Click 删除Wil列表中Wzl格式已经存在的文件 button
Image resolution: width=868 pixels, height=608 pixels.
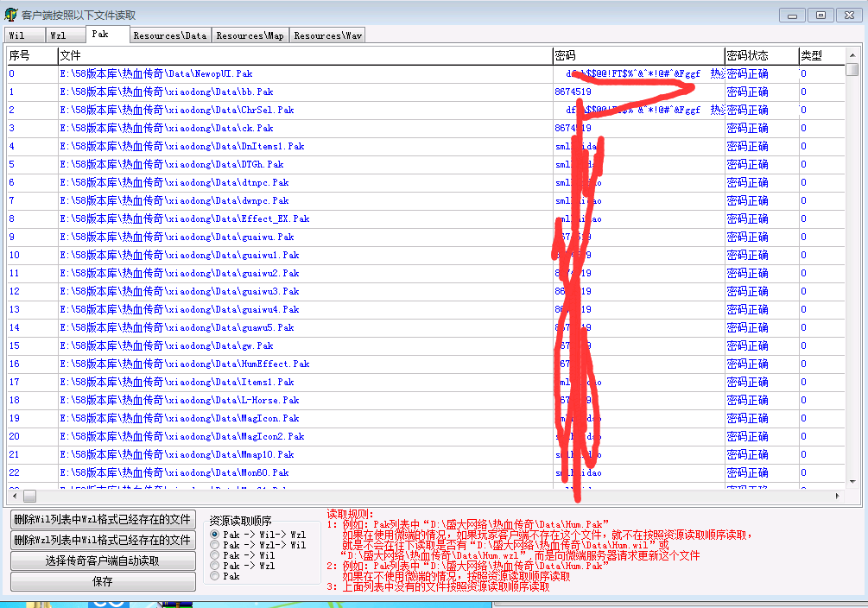pyautogui.click(x=102, y=519)
